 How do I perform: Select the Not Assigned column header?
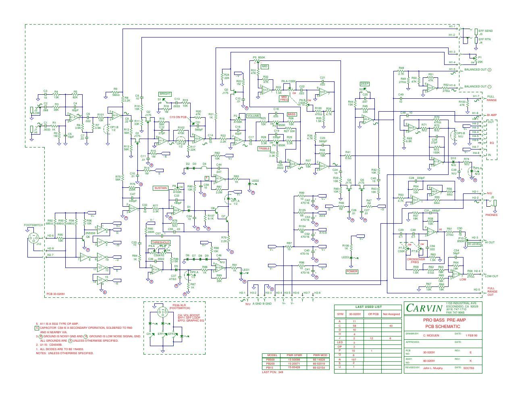tap(391, 314)
